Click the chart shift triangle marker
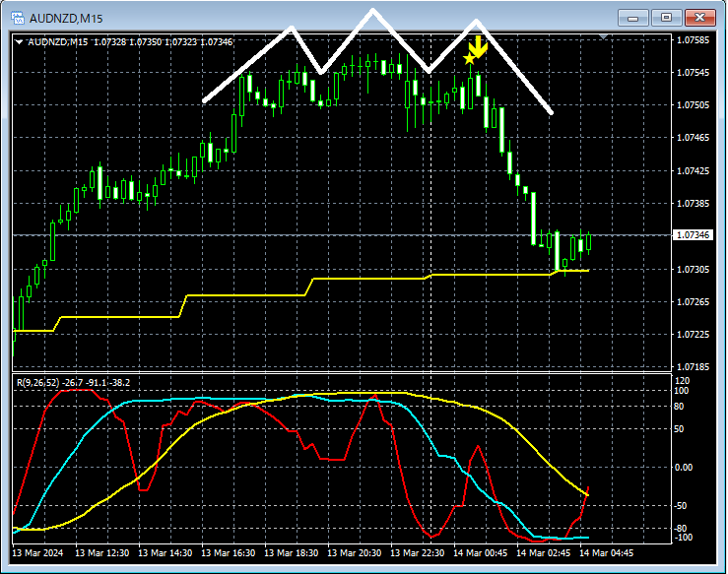This screenshot has height=574, width=728. click(x=603, y=36)
